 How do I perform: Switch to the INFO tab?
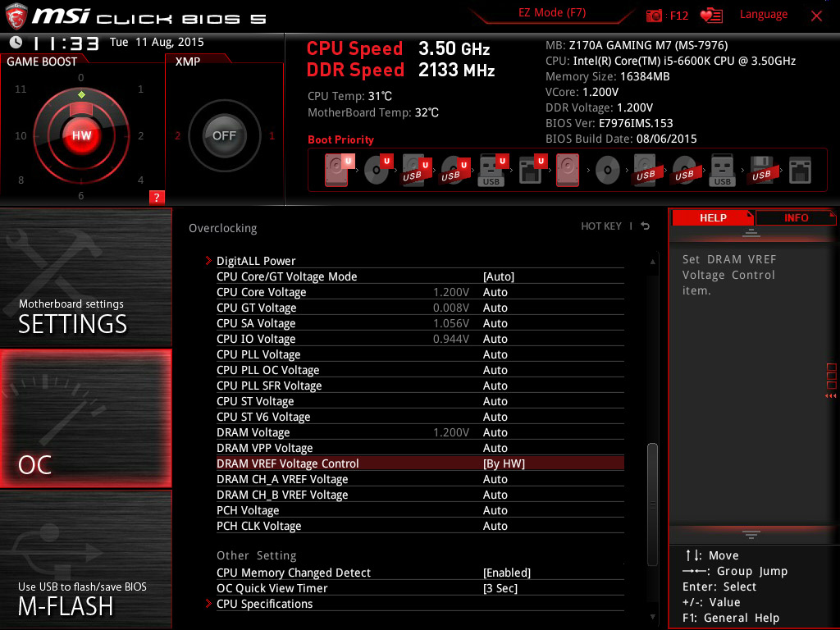(796, 217)
